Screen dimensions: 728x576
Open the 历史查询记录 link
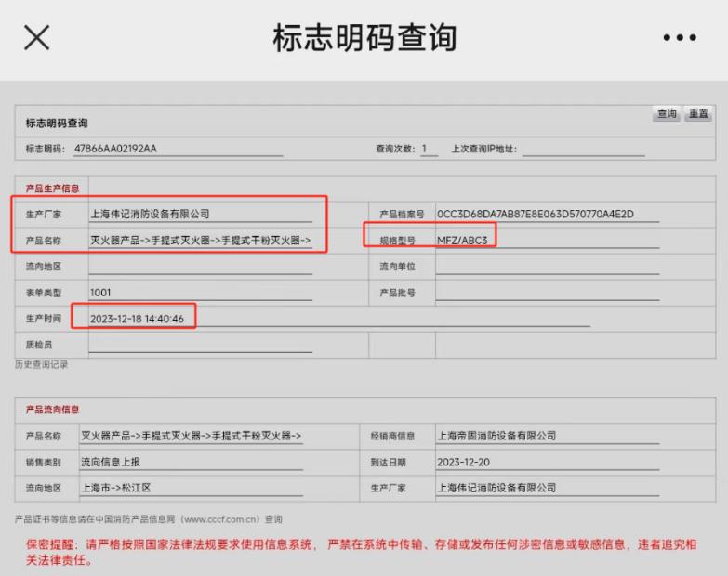(x=41, y=364)
